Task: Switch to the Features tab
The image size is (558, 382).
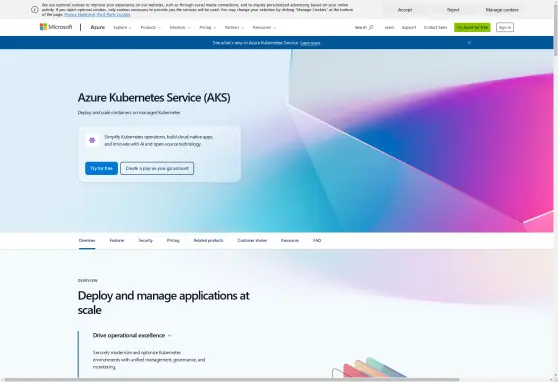Action: [117, 241]
